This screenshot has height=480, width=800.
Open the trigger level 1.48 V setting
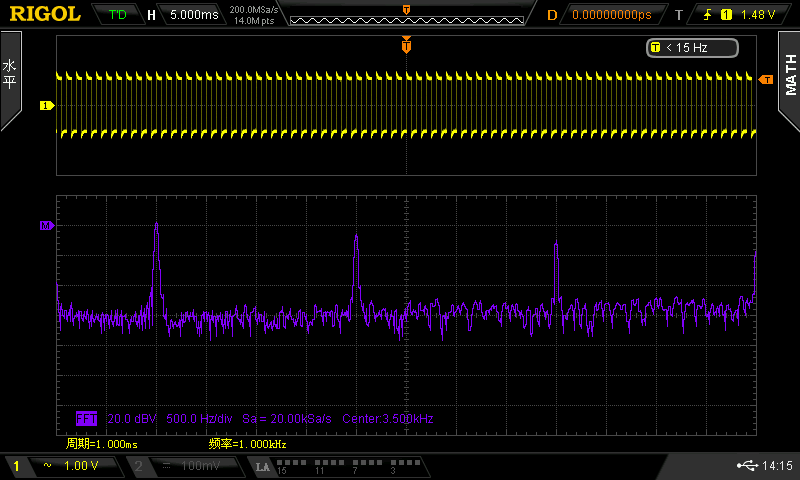[x=758, y=15]
